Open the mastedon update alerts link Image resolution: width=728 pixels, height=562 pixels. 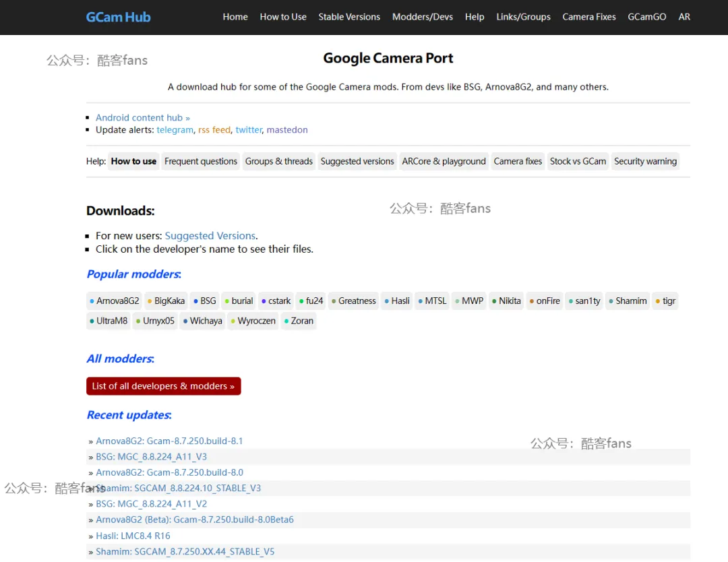tap(287, 130)
